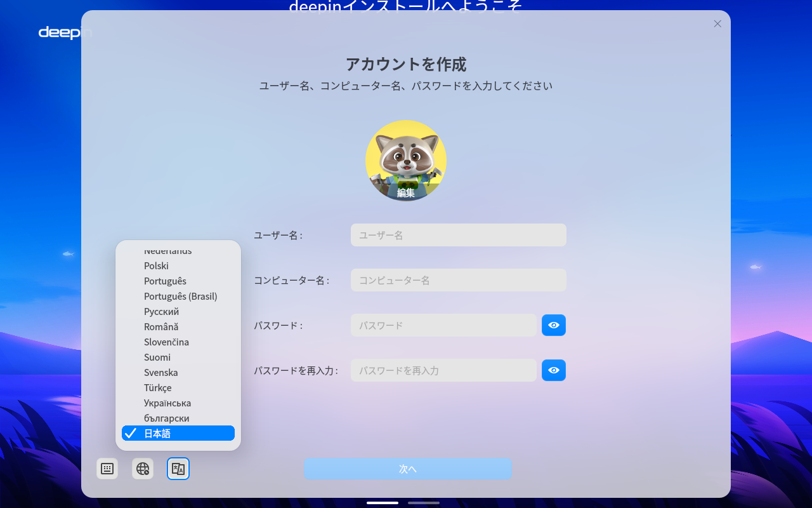
Task: Close the installer window
Action: point(717,23)
